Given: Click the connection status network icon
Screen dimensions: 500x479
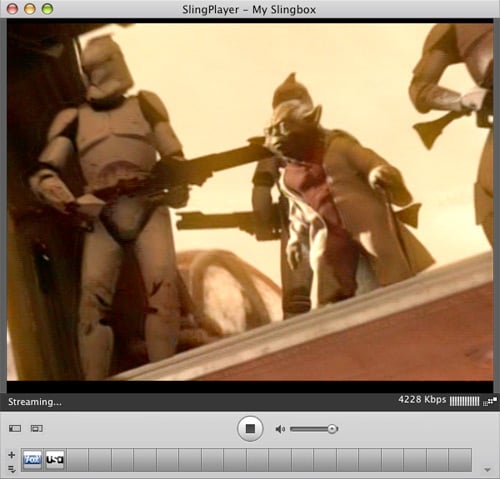Looking at the screenshot, I should coord(490,401).
